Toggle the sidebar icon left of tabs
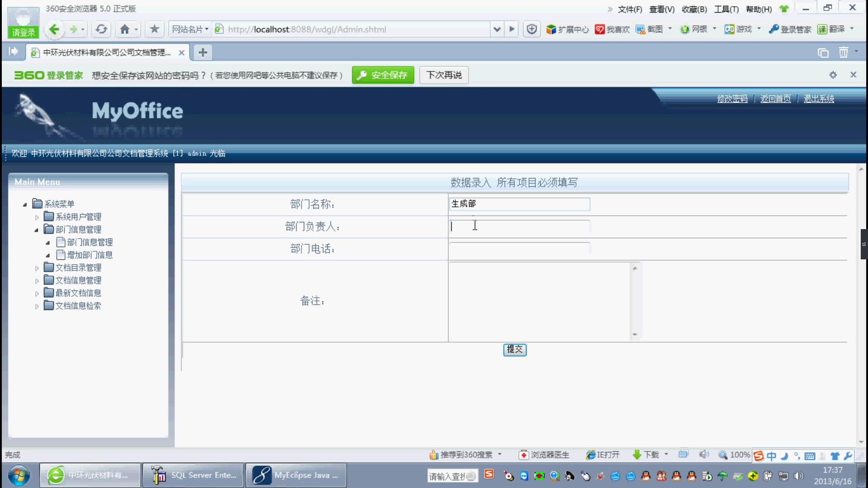Screen dimensions: 868x488 click(13, 52)
